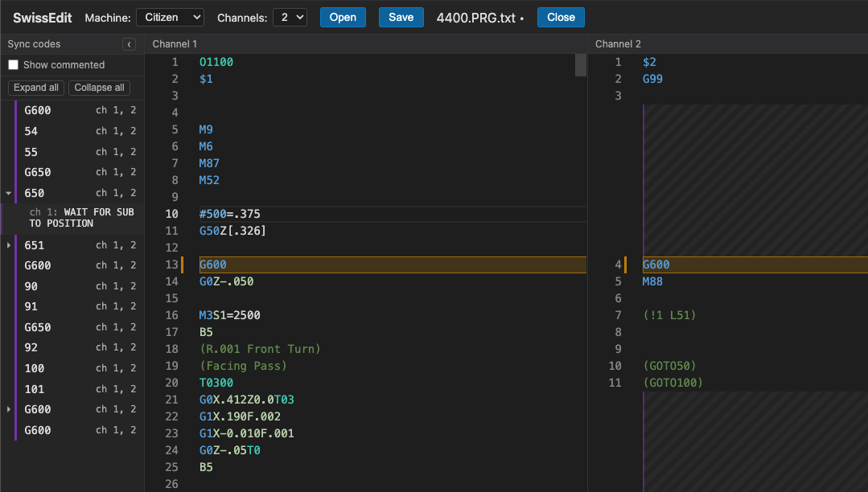Click the $2 line in Channel 2

(x=649, y=62)
